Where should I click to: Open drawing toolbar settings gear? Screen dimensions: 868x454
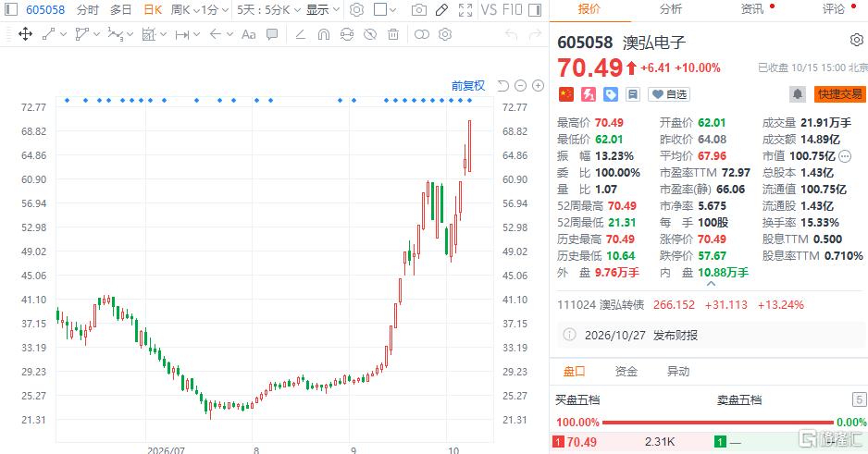(445, 34)
